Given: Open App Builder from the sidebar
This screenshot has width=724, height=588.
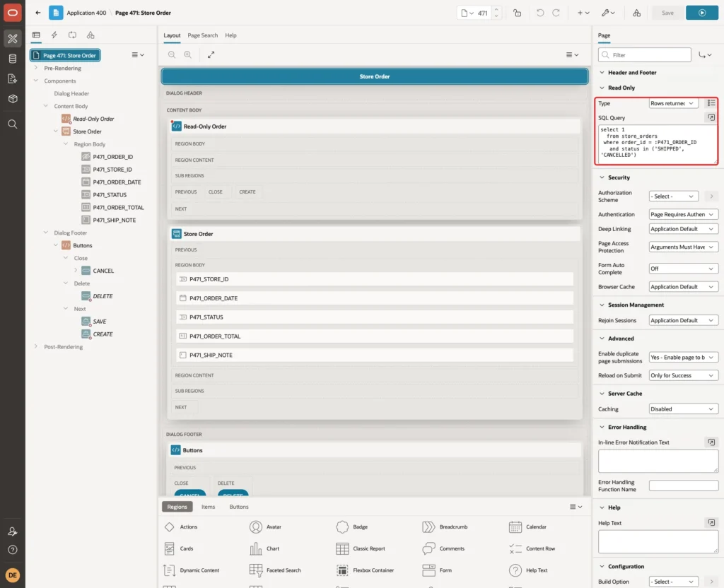Looking at the screenshot, I should (x=13, y=39).
